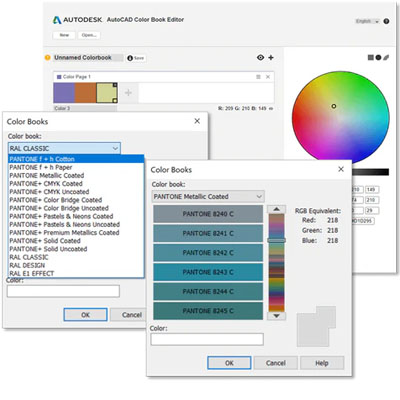Screen dimensions: 400x400
Task: Choose PANTONE+ CMYK Uncoated option
Action: click(x=76, y=192)
